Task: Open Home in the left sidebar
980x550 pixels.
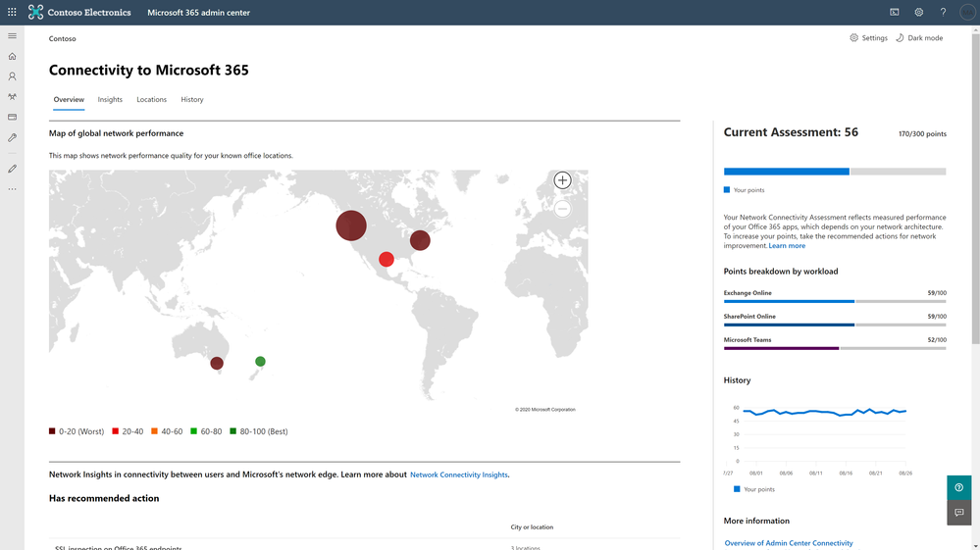Action: [x=12, y=56]
